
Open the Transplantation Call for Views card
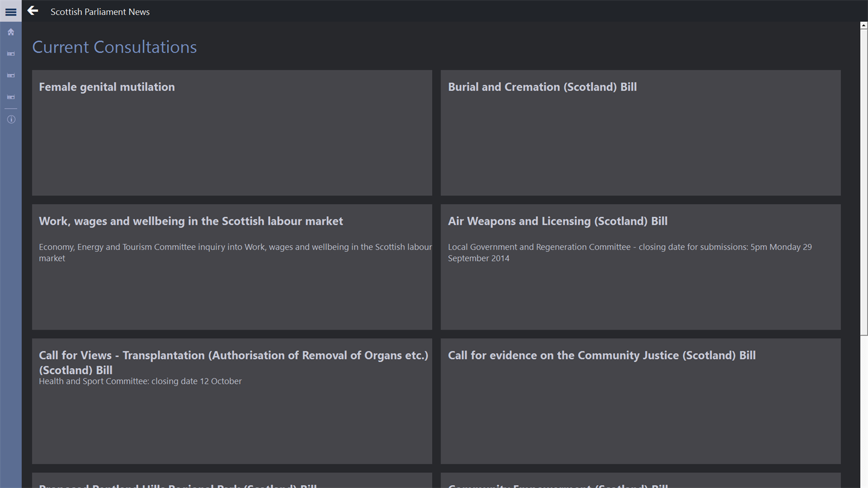pos(232,401)
